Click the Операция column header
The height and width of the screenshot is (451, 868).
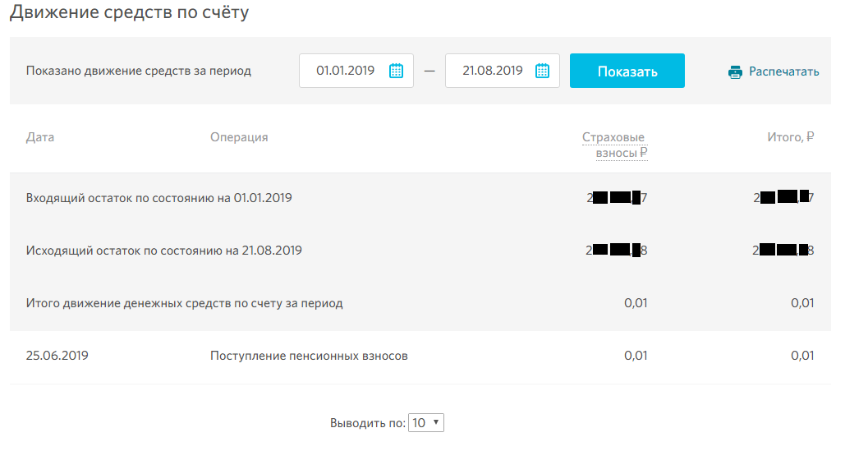[239, 137]
